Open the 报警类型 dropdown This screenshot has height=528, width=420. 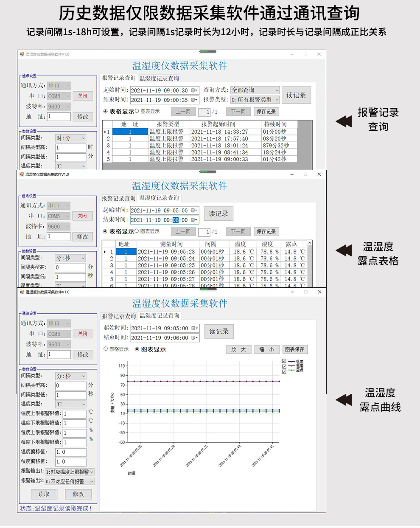coord(277,99)
